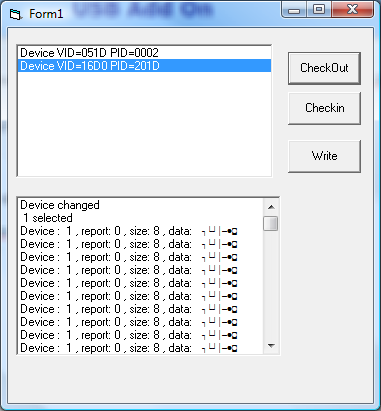Select Device VID=16D0 PID=201D entry

pos(145,66)
